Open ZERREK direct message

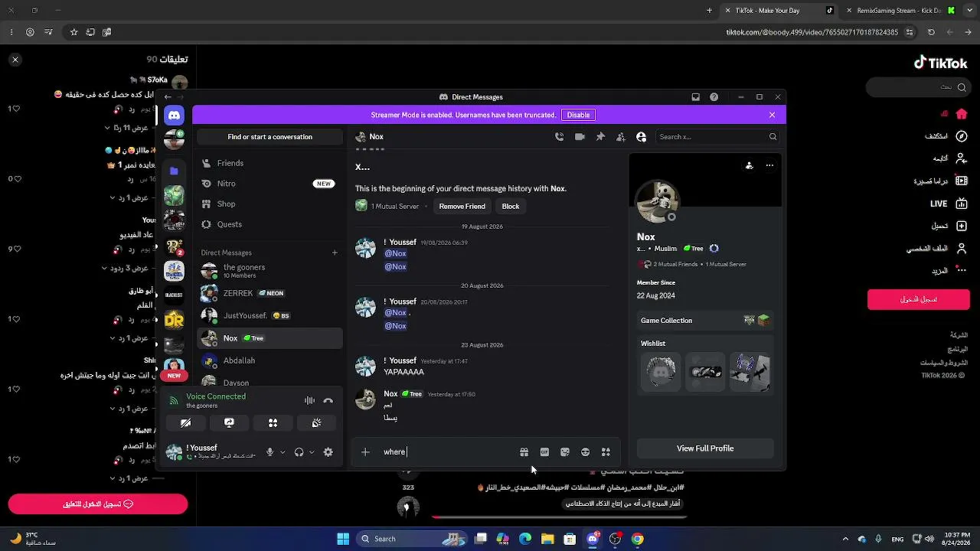[269, 293]
